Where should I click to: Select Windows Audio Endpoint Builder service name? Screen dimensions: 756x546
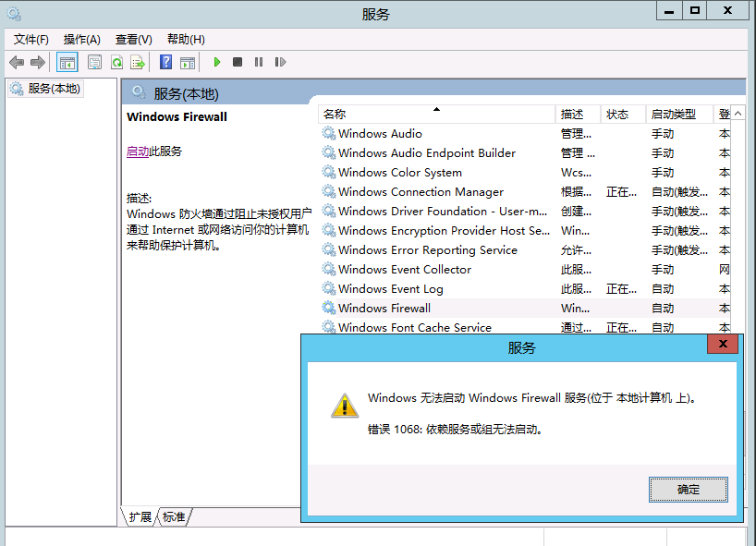coord(427,152)
